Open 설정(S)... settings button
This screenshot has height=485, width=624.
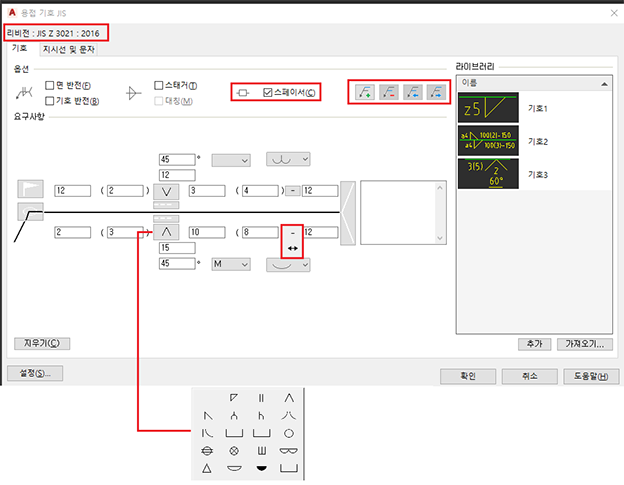[x=35, y=374]
